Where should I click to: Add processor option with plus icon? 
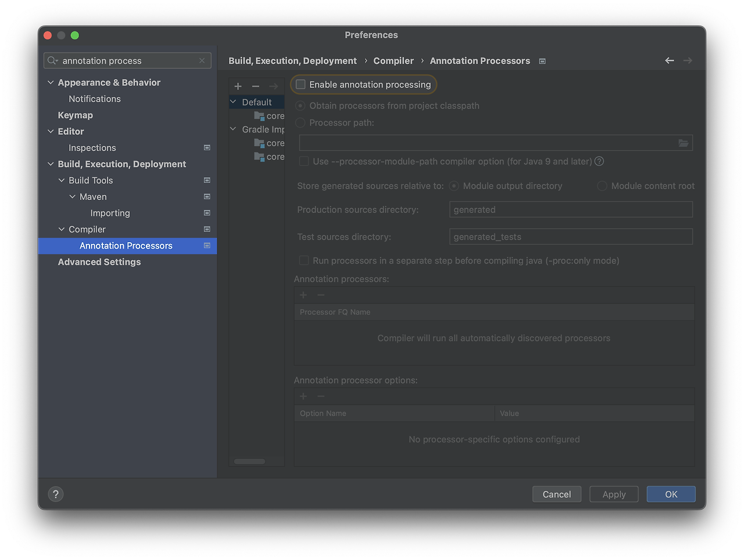303,396
